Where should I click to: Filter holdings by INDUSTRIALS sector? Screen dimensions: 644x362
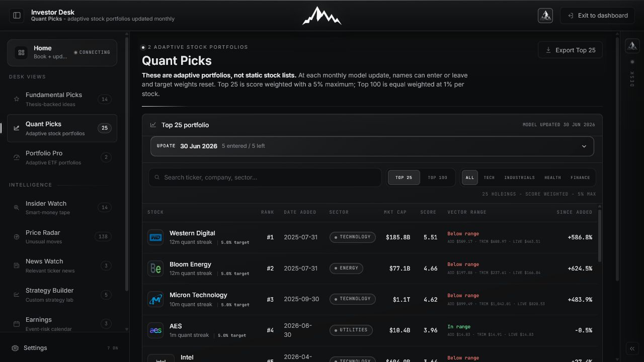coord(519,177)
